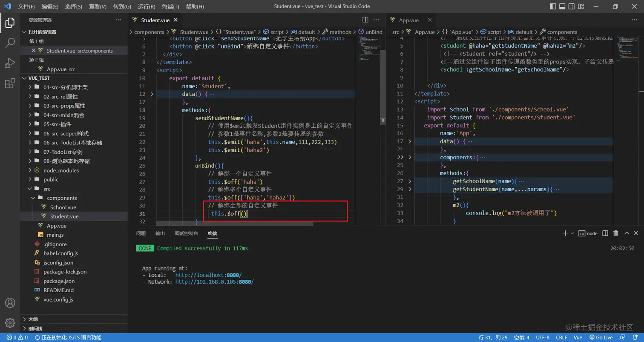The image size is (644, 342).
Task: Click the Accounts icon in activity bar
Action: [10, 303]
